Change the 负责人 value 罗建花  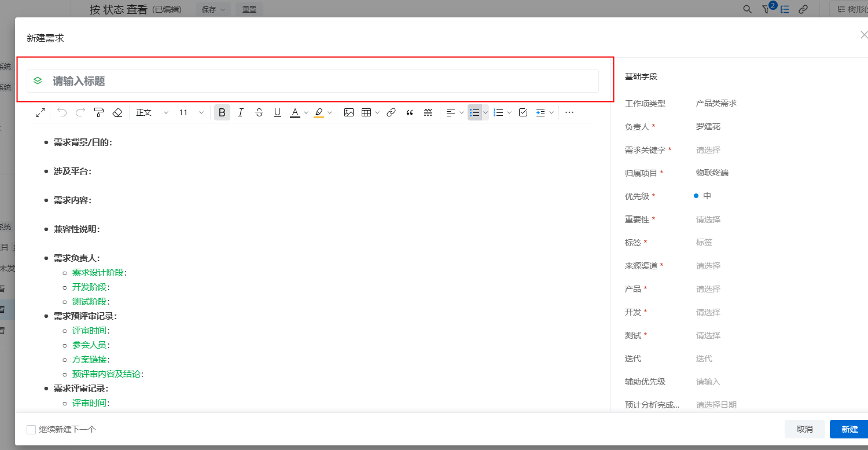point(708,126)
